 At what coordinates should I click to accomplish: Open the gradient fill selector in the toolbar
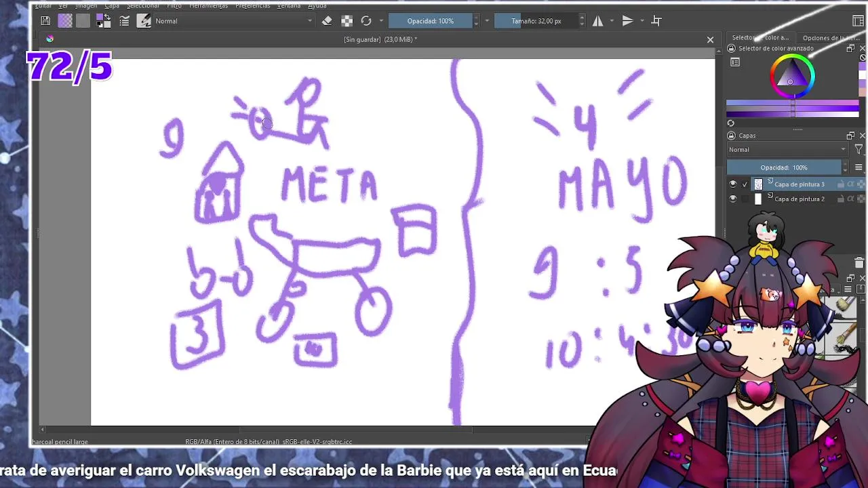tap(65, 21)
